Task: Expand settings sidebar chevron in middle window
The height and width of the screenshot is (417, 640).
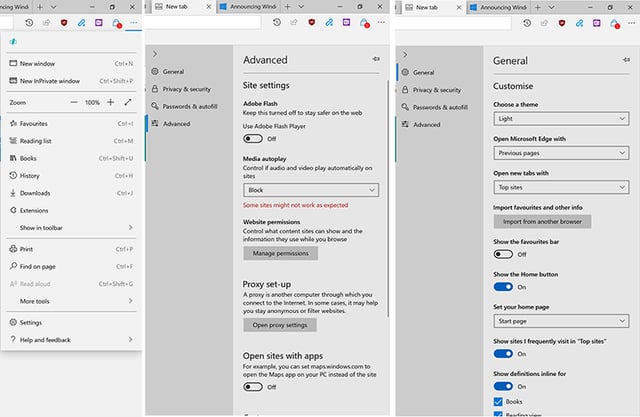Action: (155, 53)
